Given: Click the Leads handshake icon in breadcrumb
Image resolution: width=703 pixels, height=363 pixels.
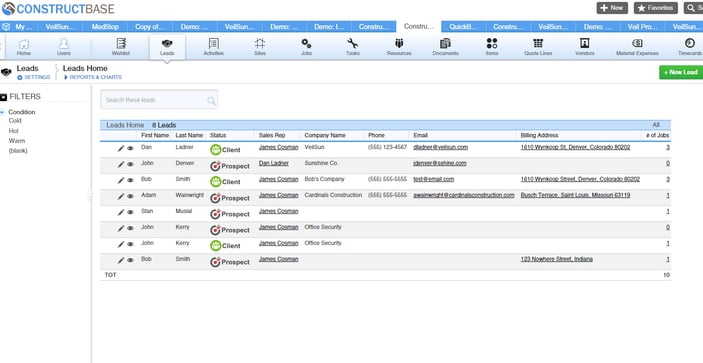Looking at the screenshot, I should click(6, 72).
